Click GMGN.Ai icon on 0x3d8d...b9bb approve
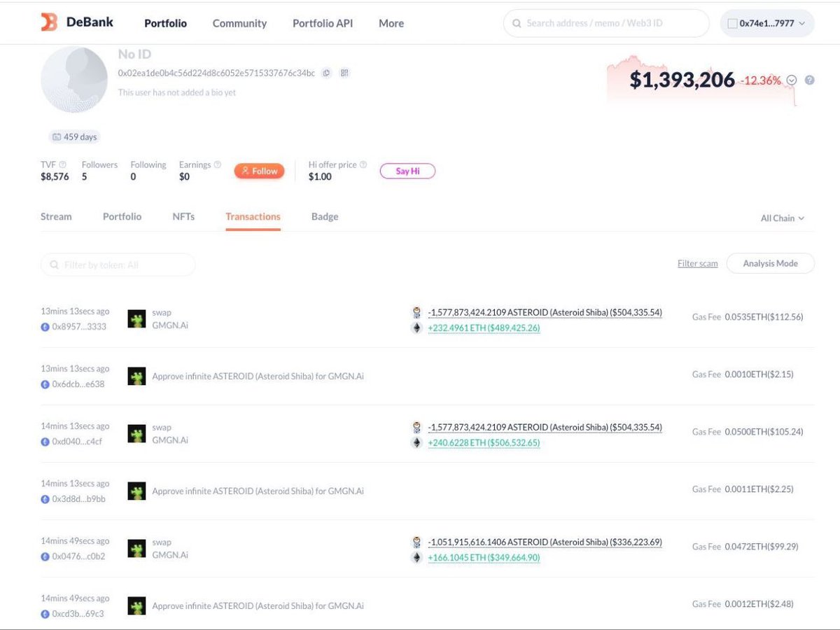The height and width of the screenshot is (630, 840). click(136, 491)
